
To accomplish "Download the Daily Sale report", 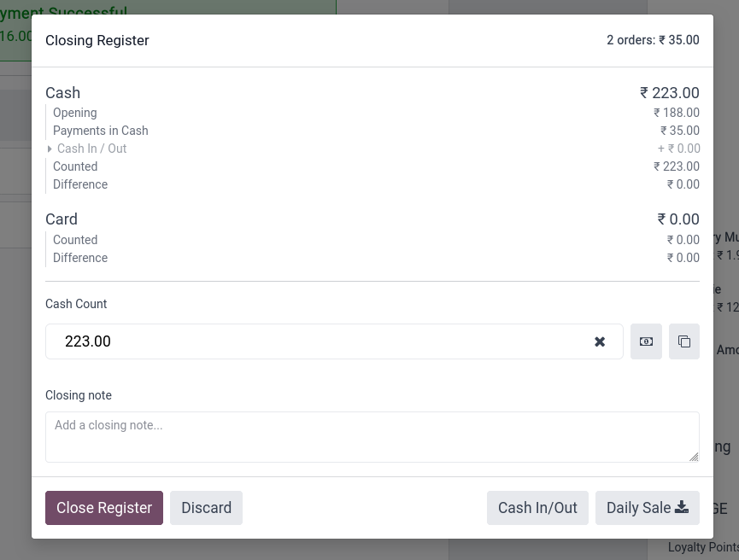I will [647, 508].
